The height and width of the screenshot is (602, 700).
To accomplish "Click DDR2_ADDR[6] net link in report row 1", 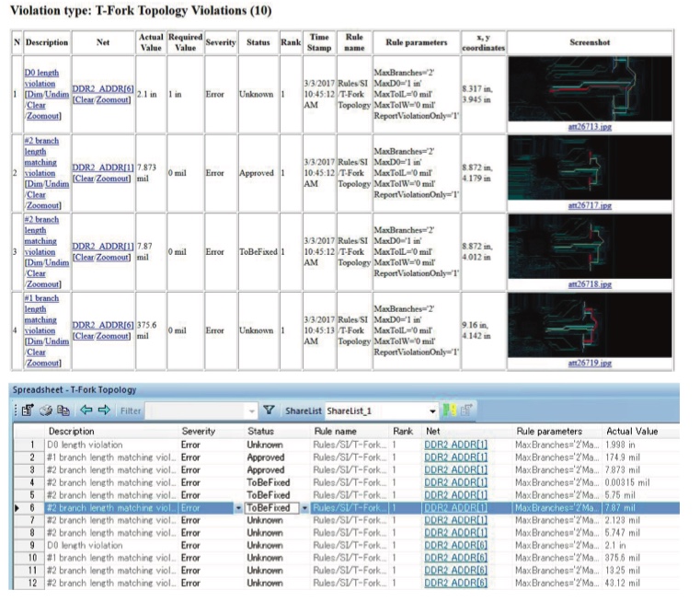I will 103,88.
